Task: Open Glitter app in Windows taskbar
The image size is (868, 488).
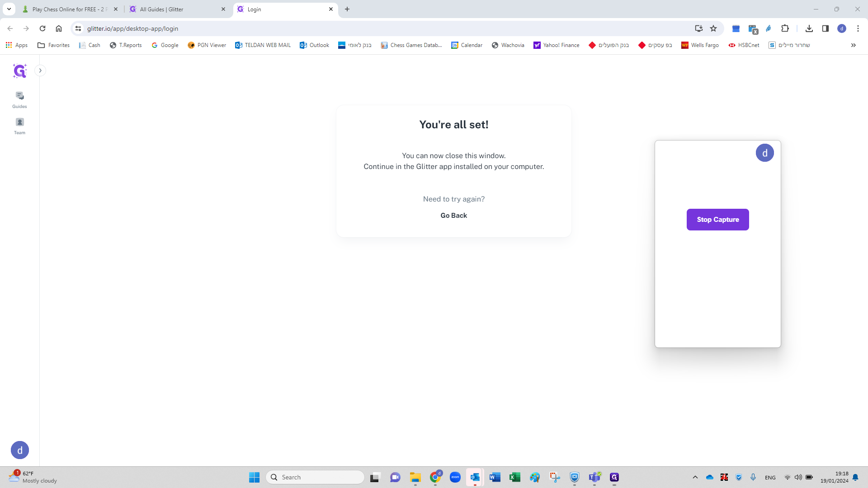Action: point(614,477)
